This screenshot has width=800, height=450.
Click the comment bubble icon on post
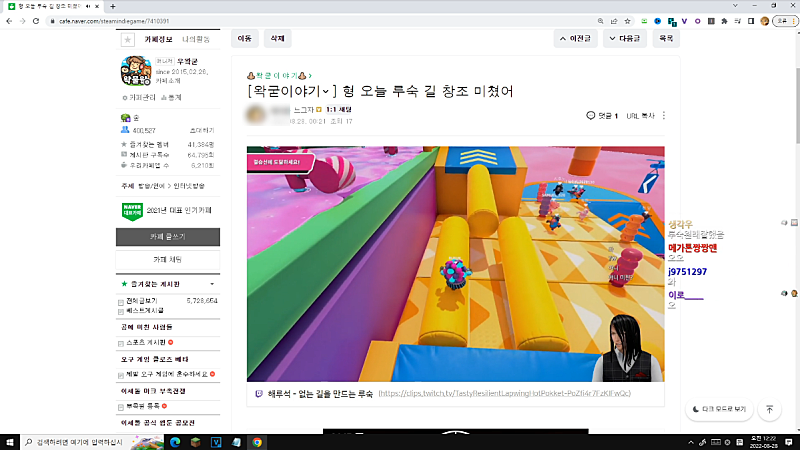pyautogui.click(x=591, y=116)
